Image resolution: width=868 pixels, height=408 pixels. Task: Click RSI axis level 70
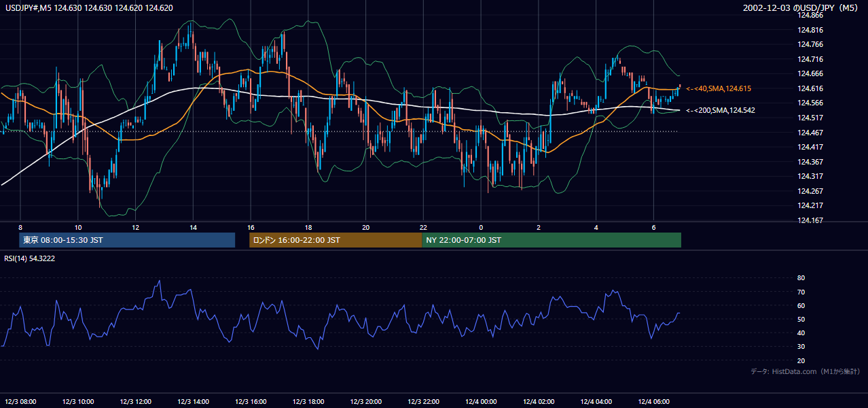[801, 292]
